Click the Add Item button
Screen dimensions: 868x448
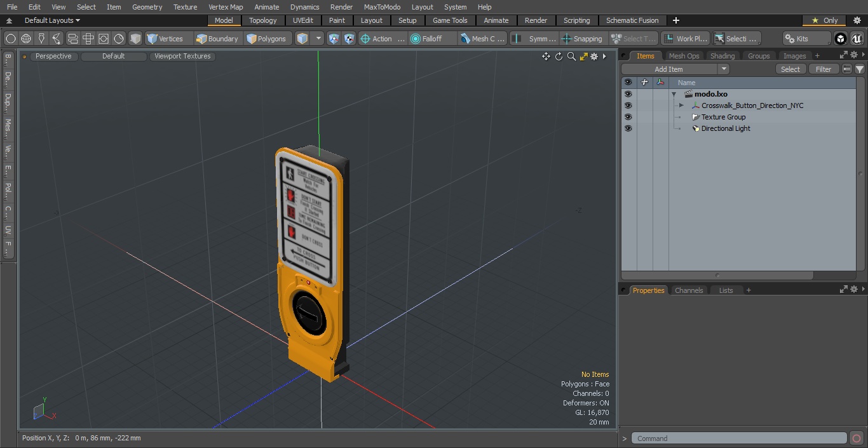tap(669, 69)
